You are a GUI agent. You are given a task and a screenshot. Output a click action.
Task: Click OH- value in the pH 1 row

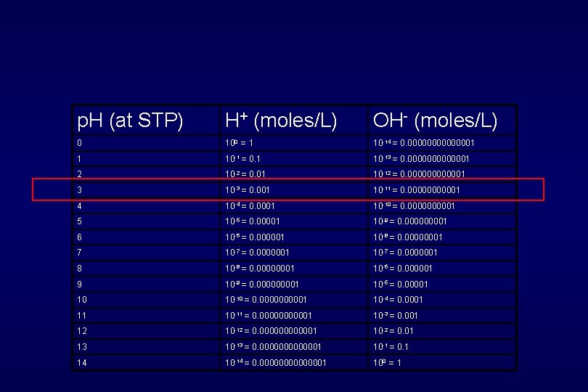pos(421,159)
